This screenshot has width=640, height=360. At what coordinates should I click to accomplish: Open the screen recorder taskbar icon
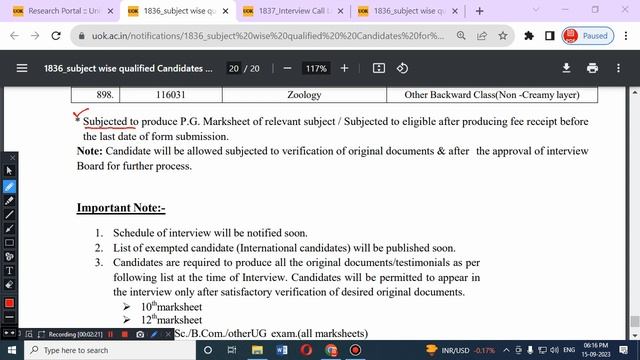click(x=356, y=350)
